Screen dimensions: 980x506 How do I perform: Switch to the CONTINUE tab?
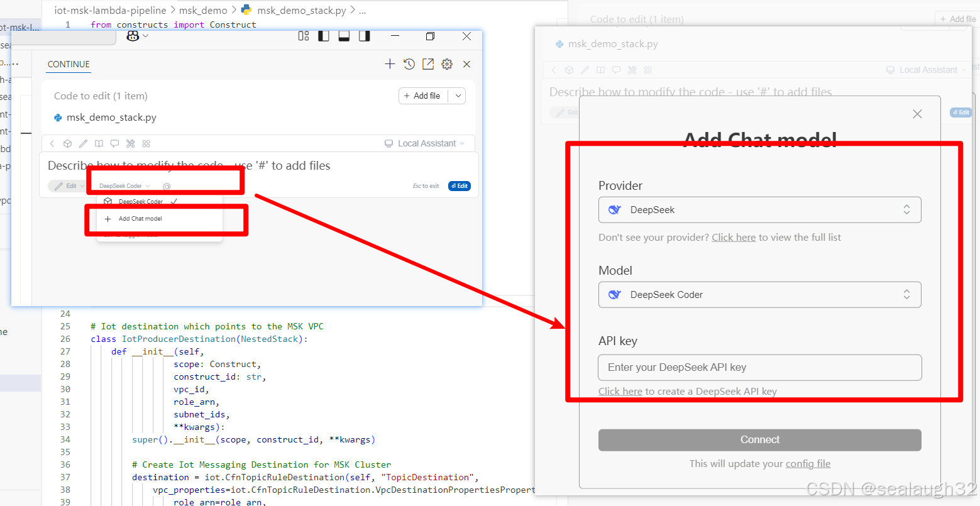coord(69,64)
